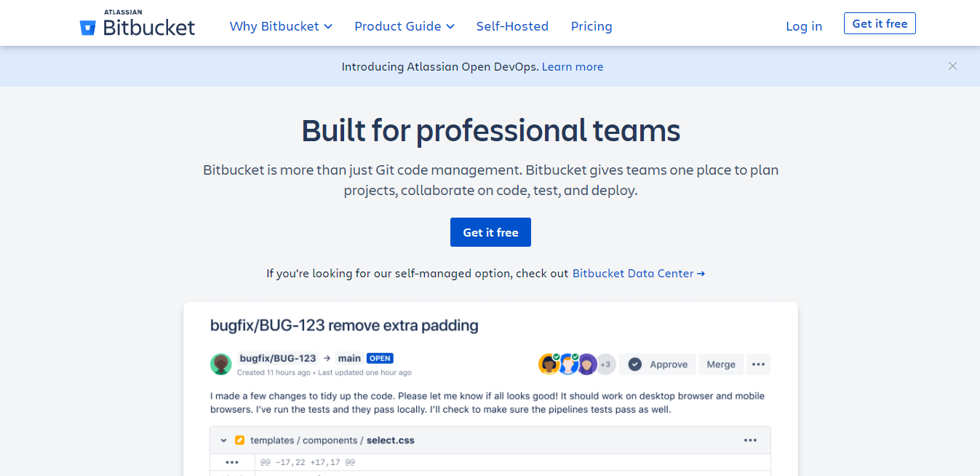Click the pull request description paragraph
Image resolution: width=980 pixels, height=476 pixels.
coord(487,402)
